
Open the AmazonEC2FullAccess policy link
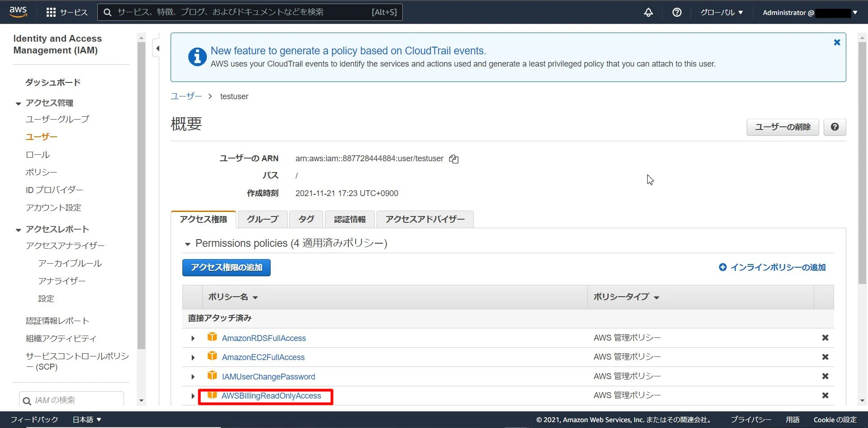(263, 357)
